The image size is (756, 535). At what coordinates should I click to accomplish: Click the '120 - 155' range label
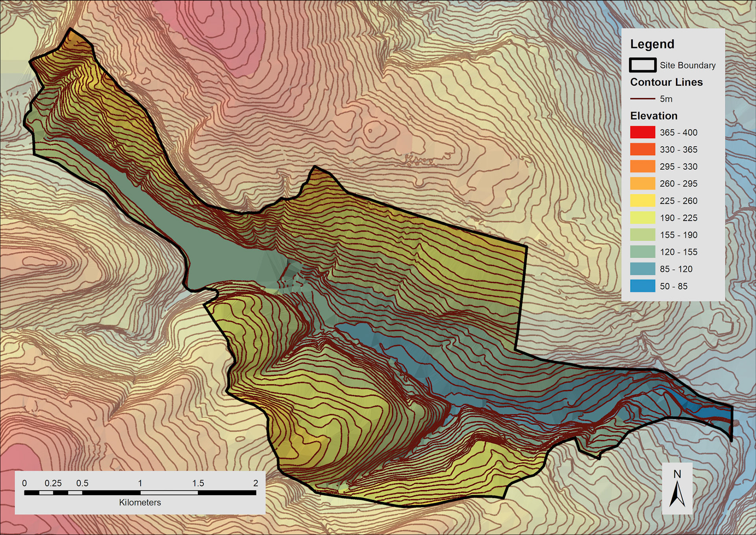coord(678,252)
